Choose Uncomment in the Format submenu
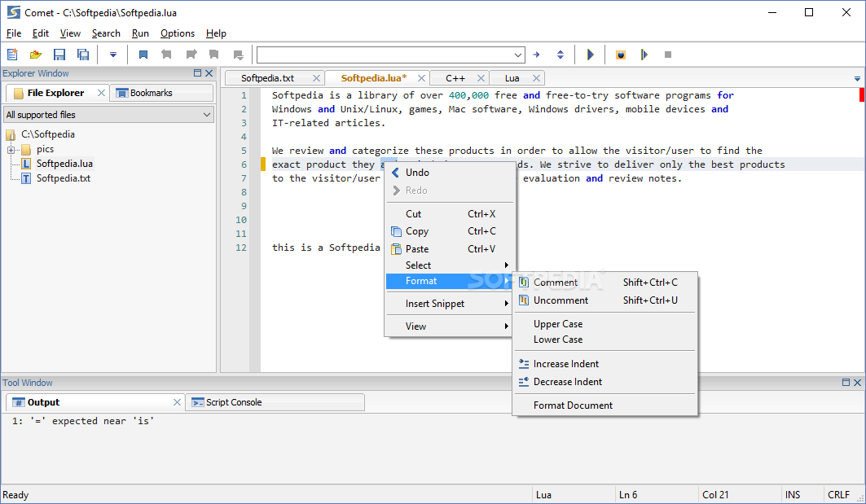 coord(604,300)
